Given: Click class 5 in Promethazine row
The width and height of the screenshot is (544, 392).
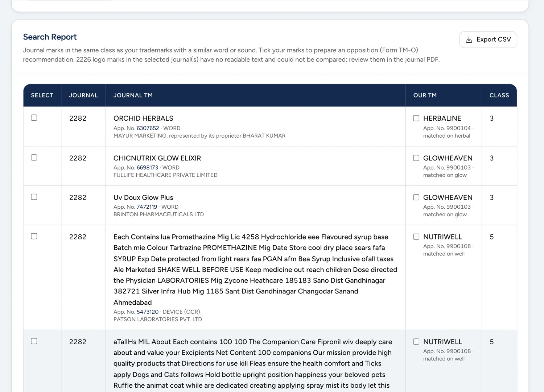Looking at the screenshot, I should coord(492,237).
